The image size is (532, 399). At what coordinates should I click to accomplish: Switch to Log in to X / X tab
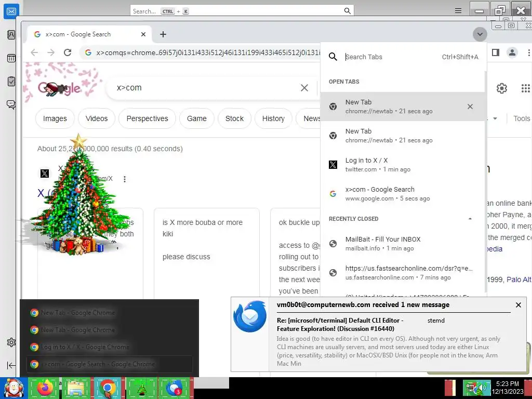click(403, 165)
